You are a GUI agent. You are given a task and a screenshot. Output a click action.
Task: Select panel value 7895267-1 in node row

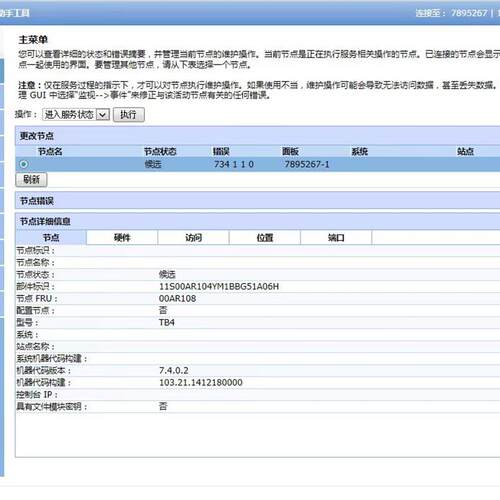307,164
